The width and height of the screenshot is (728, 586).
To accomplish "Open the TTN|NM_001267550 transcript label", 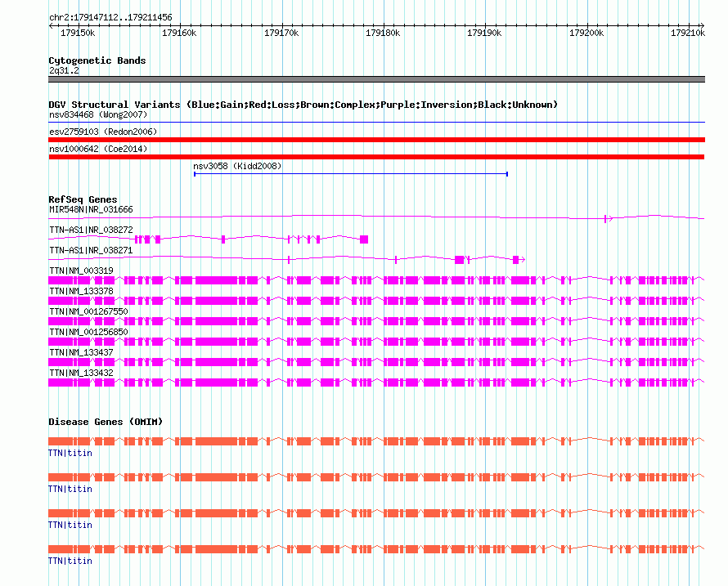I will click(x=88, y=311).
